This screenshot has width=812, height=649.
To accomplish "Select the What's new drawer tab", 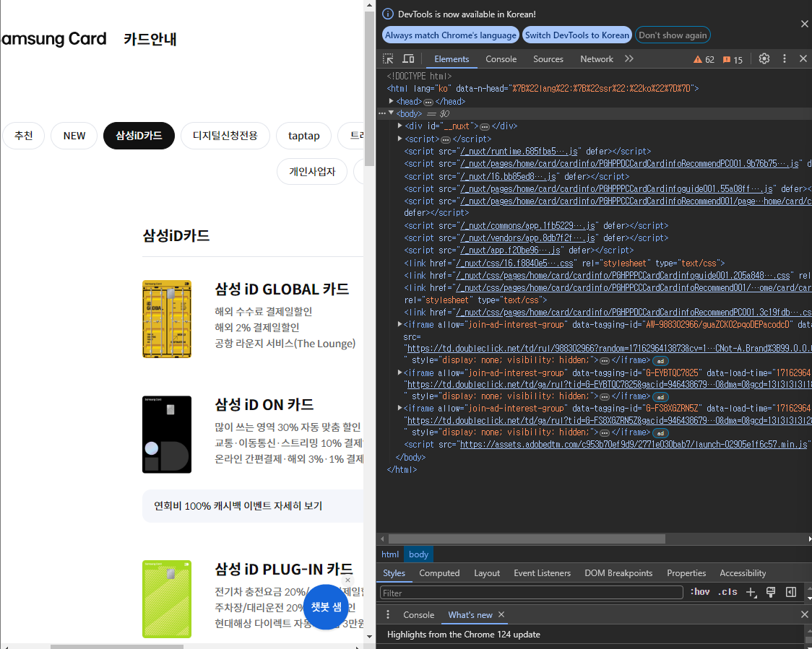I will (x=470, y=615).
